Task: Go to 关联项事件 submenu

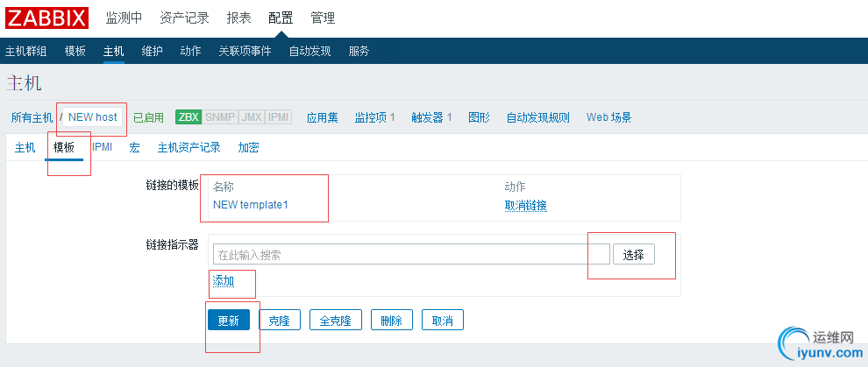Action: pos(245,52)
